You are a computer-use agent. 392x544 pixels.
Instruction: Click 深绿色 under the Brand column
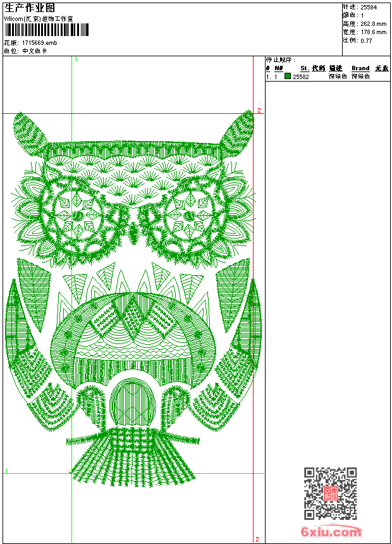click(x=361, y=77)
